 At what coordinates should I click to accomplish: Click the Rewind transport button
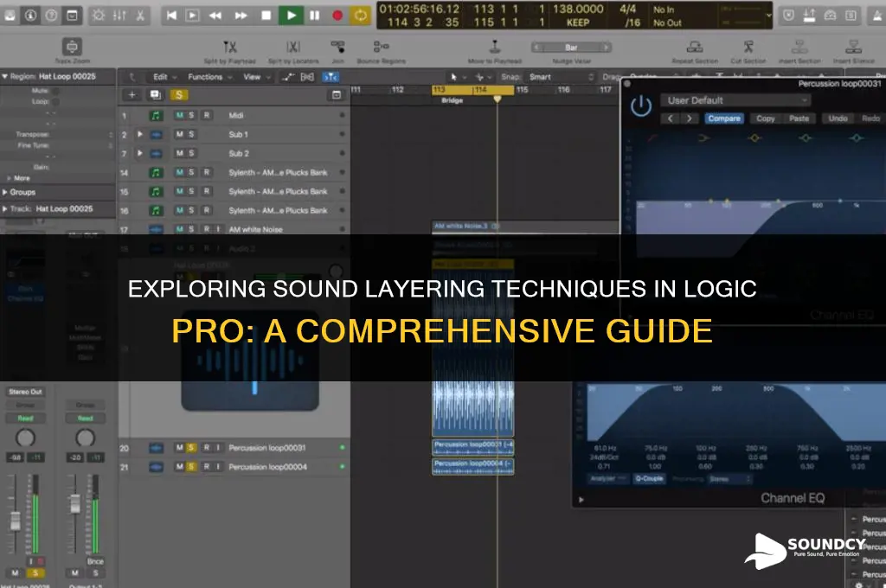(x=215, y=16)
